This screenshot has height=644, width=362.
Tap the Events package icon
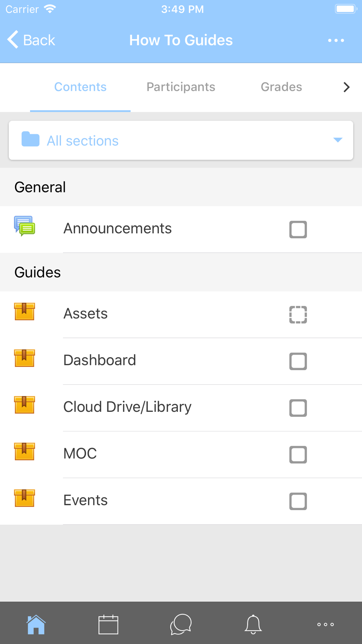(x=25, y=498)
